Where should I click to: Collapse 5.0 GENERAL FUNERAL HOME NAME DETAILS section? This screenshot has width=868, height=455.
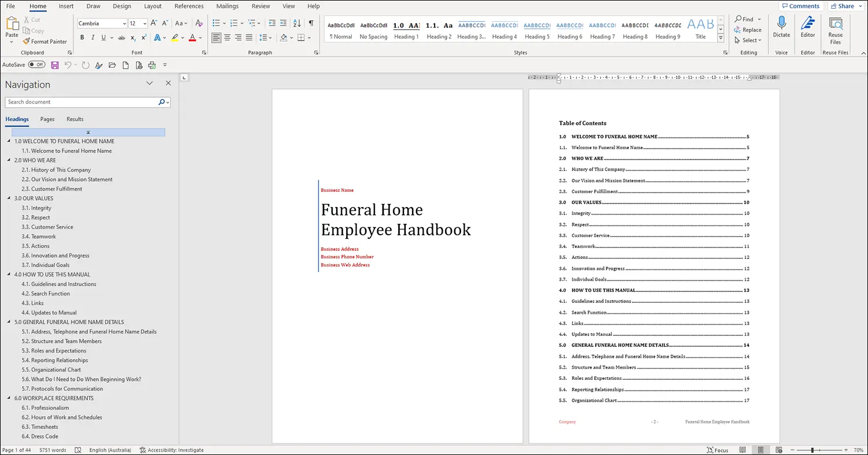(x=9, y=322)
